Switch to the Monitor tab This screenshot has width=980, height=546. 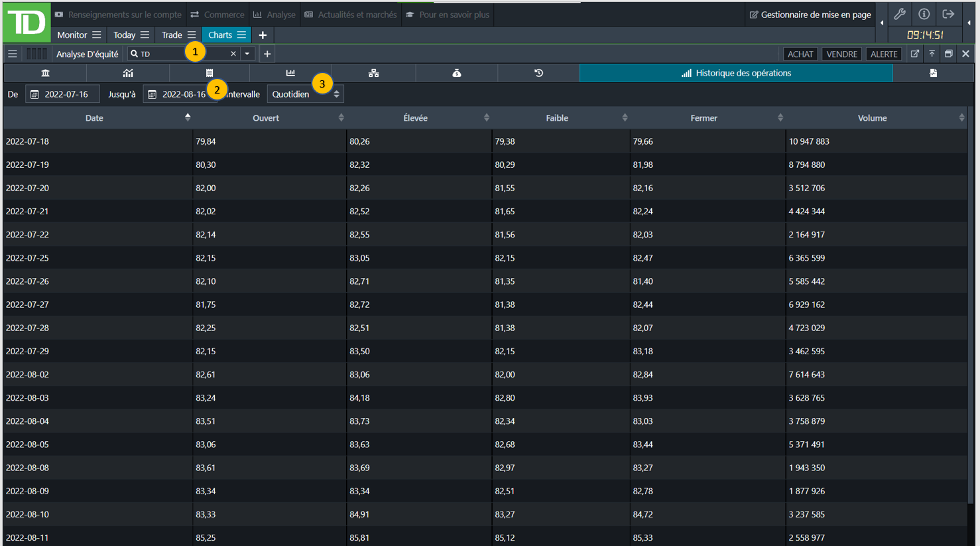tap(72, 35)
